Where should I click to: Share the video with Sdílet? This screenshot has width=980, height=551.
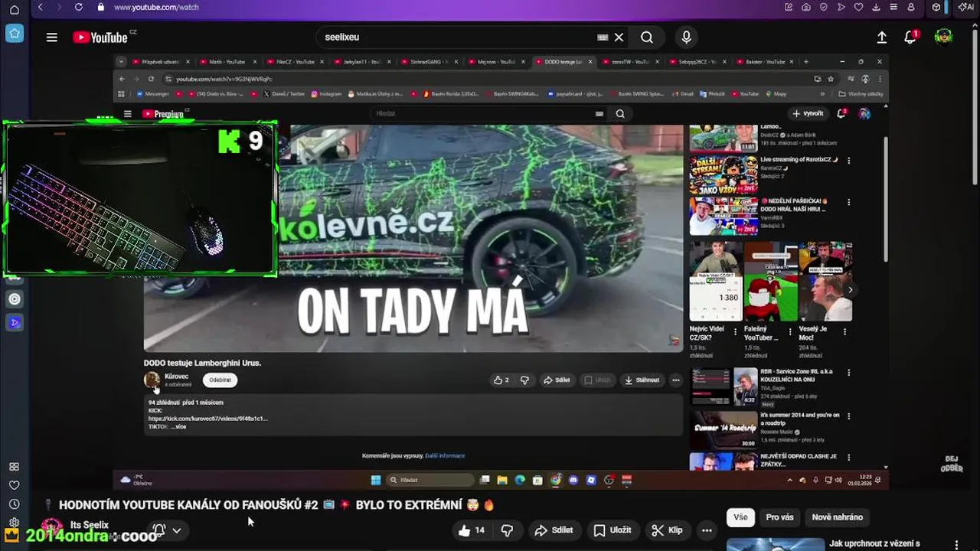[554, 530]
